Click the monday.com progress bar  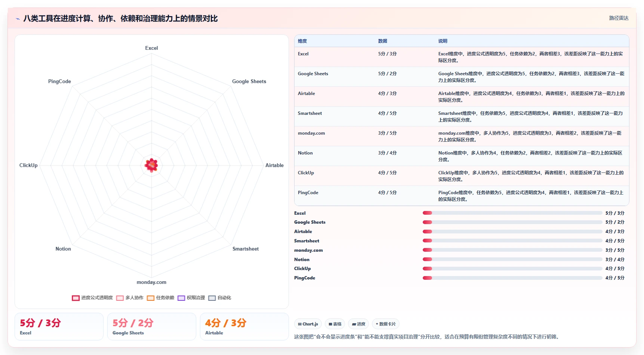(512, 250)
